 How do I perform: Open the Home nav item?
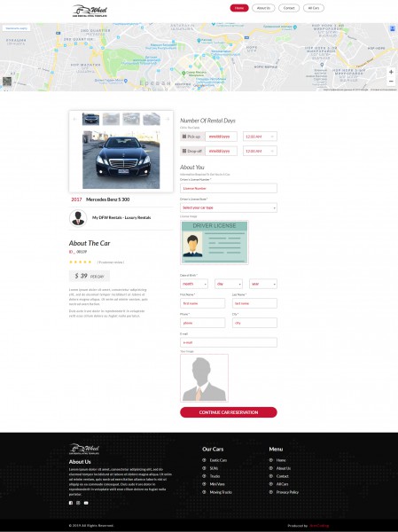pyautogui.click(x=239, y=8)
